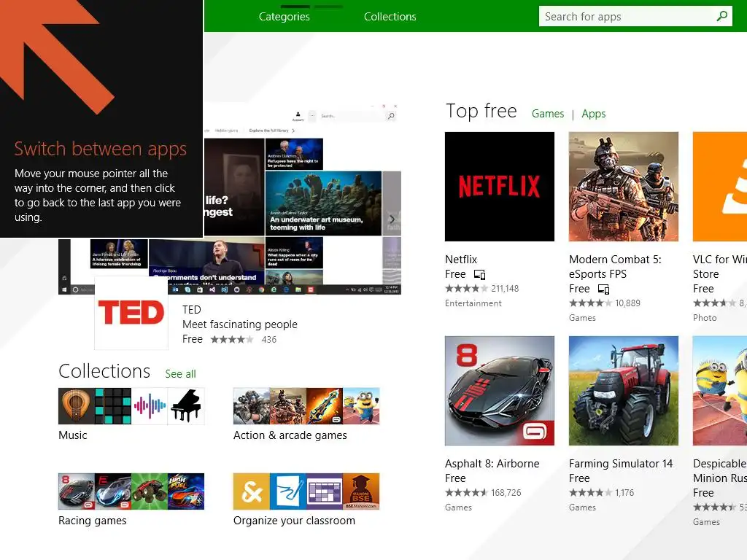This screenshot has width=747, height=560.
Task: Open High Fuel icon in Racing games
Action: point(186,491)
